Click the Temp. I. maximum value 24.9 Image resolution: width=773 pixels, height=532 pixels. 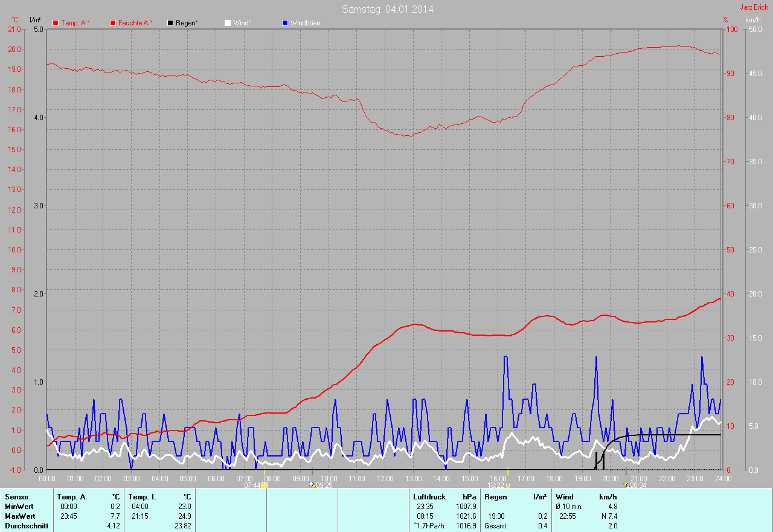click(x=184, y=516)
